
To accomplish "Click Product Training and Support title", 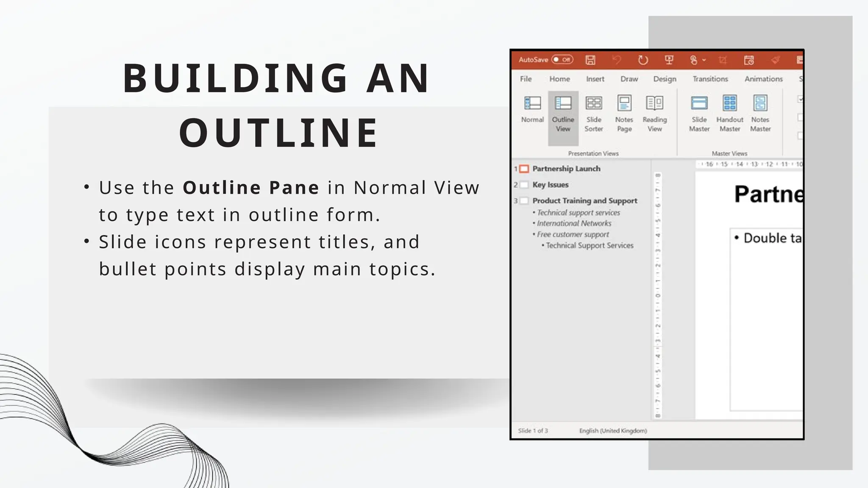I will 585,201.
